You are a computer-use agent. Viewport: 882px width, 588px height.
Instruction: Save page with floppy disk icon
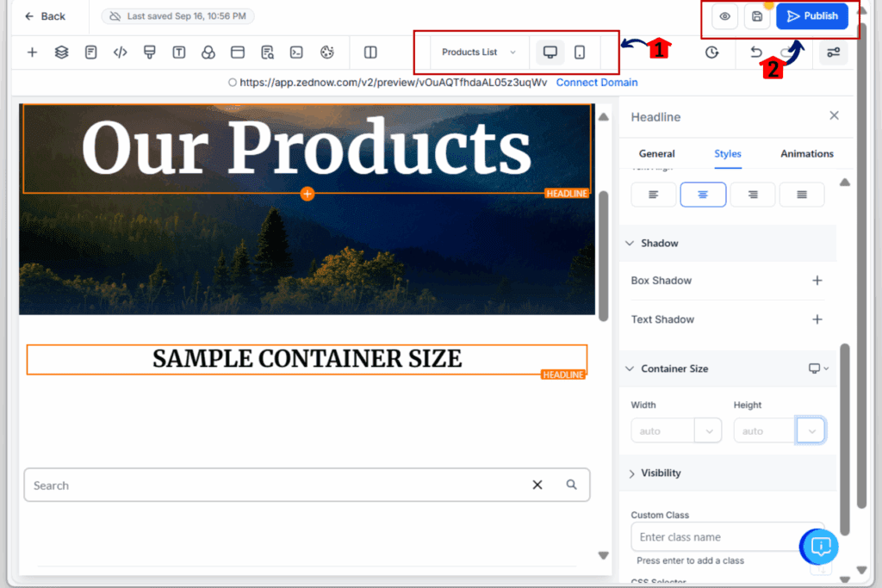tap(756, 16)
